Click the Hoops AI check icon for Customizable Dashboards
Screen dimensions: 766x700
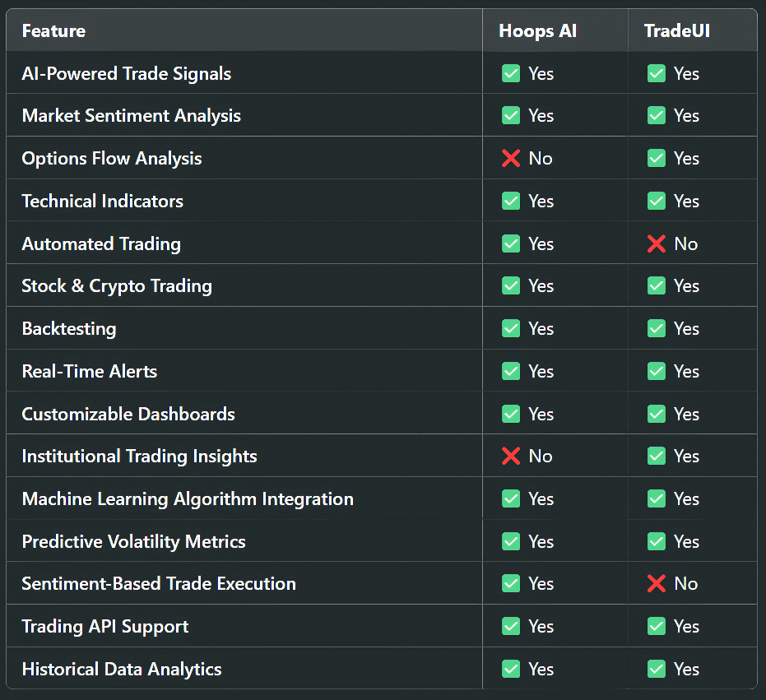[x=511, y=415]
